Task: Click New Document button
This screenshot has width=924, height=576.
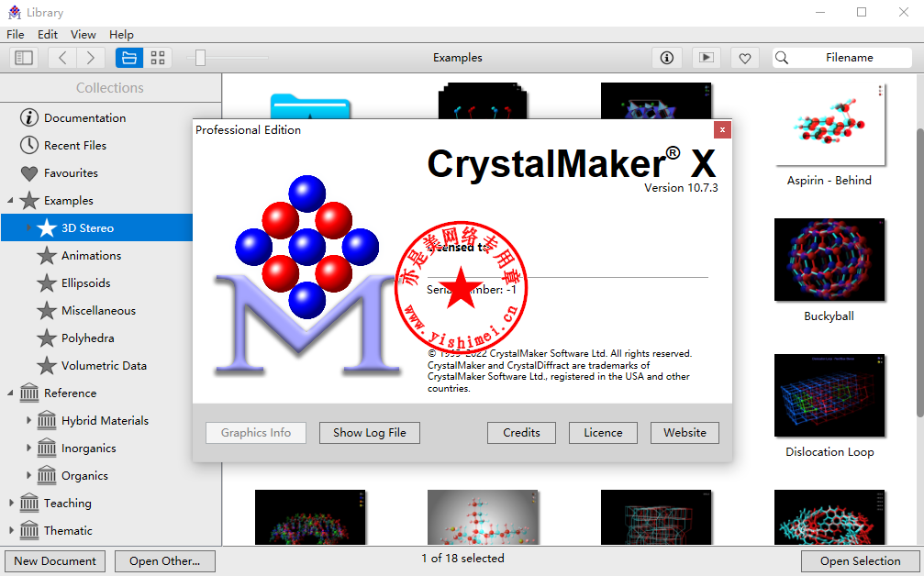Action: click(55, 561)
